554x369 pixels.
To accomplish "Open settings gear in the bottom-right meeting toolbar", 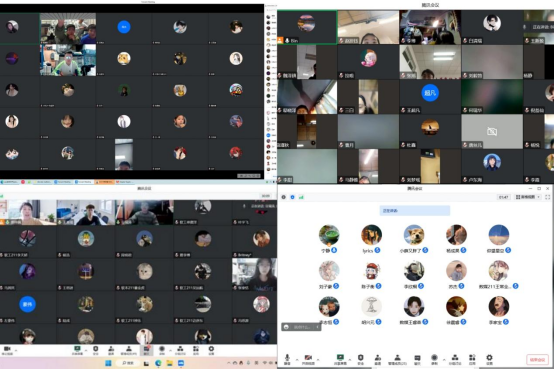I will tap(489, 359).
